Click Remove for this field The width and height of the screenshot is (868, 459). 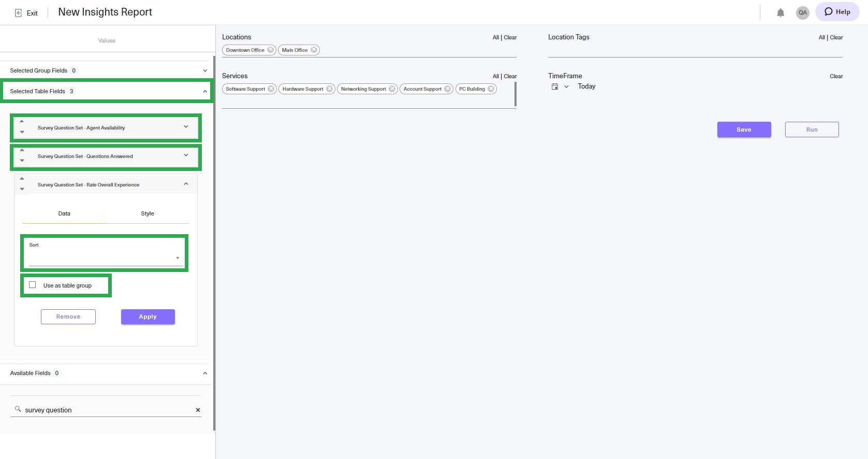(68, 317)
